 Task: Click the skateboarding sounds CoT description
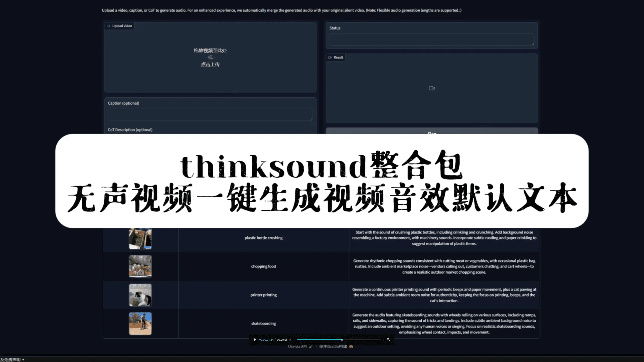click(x=444, y=324)
